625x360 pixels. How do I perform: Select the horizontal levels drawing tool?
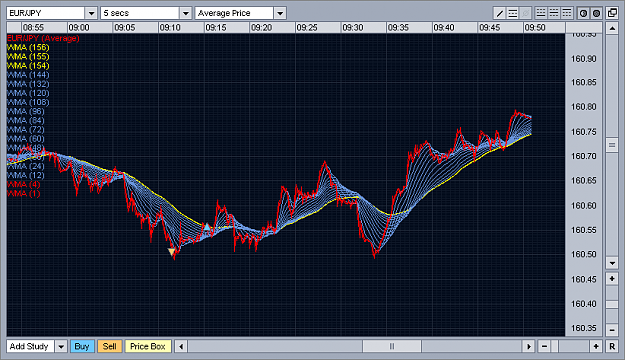513,13
